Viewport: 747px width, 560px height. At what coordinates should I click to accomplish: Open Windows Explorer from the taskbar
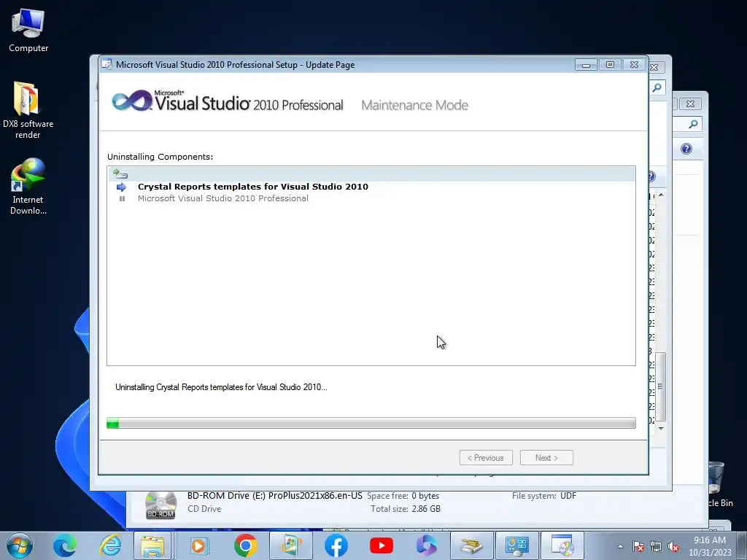[x=152, y=545]
